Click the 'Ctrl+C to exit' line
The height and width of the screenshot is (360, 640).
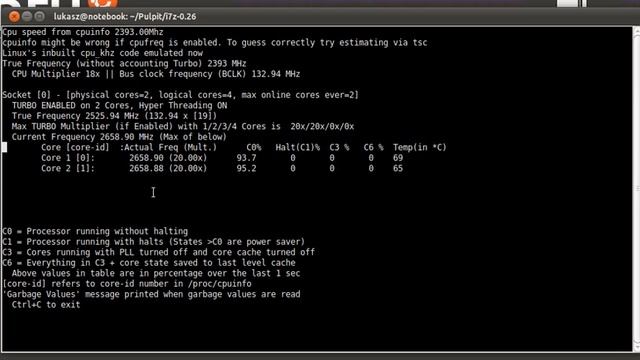[x=46, y=305]
